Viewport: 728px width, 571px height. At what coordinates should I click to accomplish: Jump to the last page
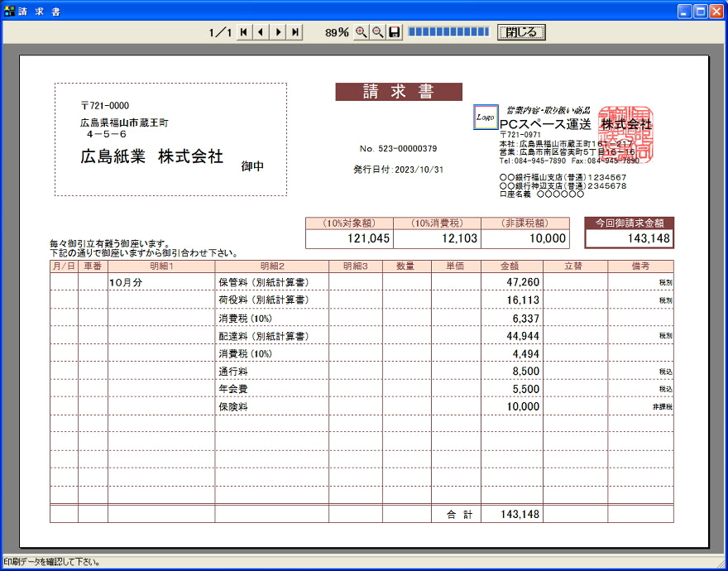(295, 32)
